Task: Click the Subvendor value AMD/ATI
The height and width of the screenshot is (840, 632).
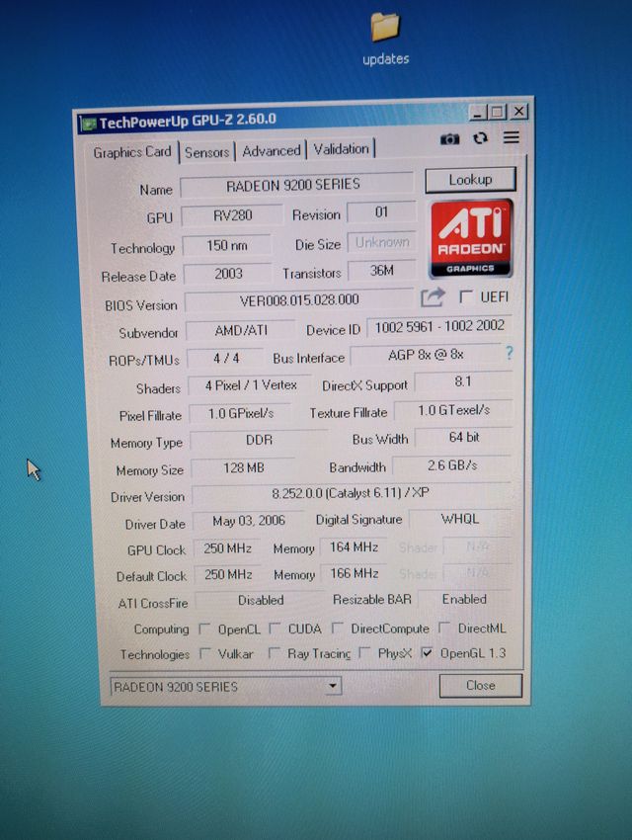Action: (240, 330)
